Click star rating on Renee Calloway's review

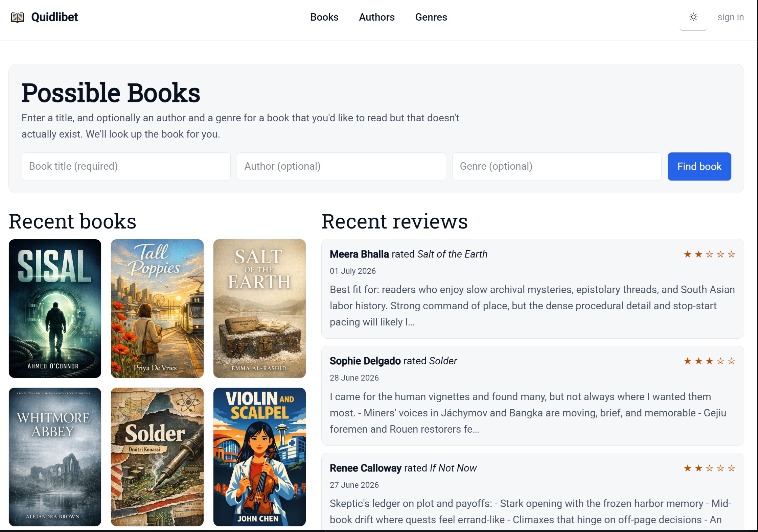[709, 468]
